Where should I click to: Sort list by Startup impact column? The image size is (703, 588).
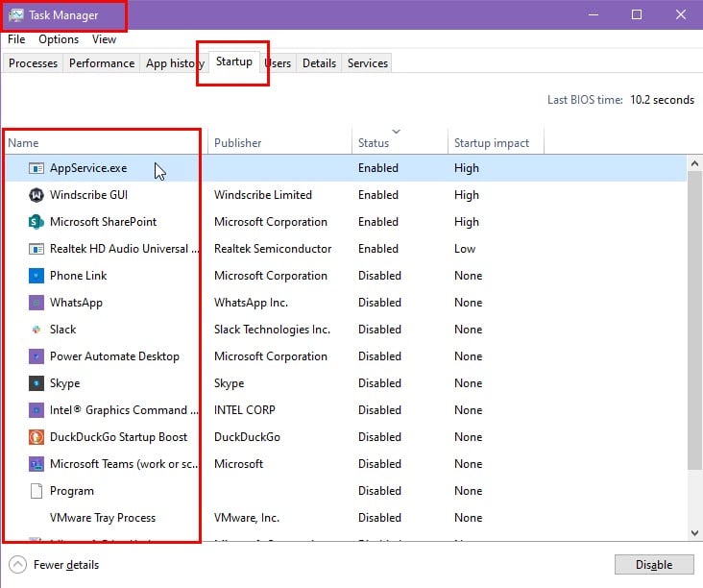[491, 143]
